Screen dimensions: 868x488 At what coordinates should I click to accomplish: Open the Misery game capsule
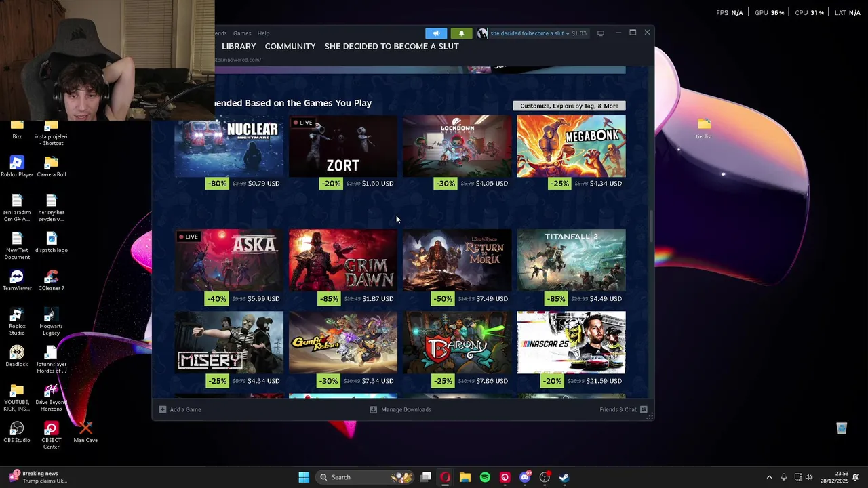(x=229, y=342)
